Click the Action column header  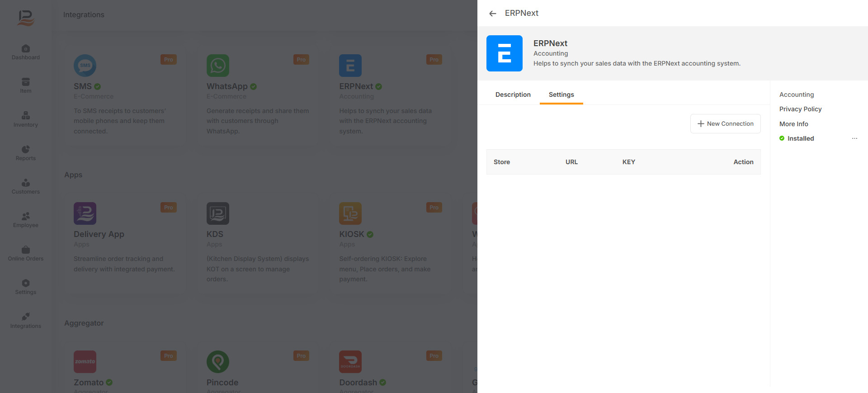coord(743,162)
